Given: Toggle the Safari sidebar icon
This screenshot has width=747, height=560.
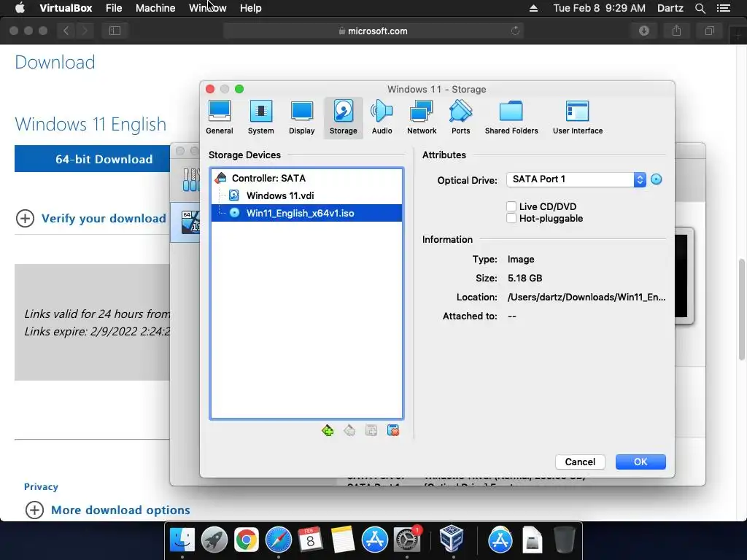Looking at the screenshot, I should (115, 31).
